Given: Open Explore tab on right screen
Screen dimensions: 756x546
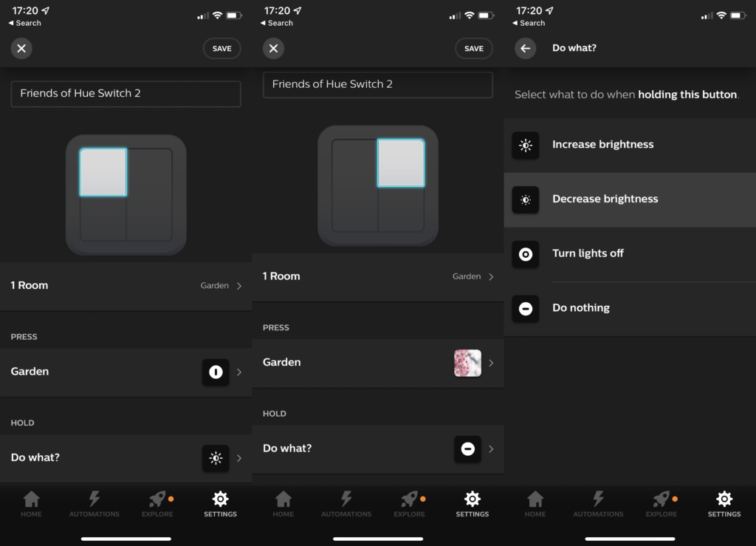Looking at the screenshot, I should coord(661,504).
